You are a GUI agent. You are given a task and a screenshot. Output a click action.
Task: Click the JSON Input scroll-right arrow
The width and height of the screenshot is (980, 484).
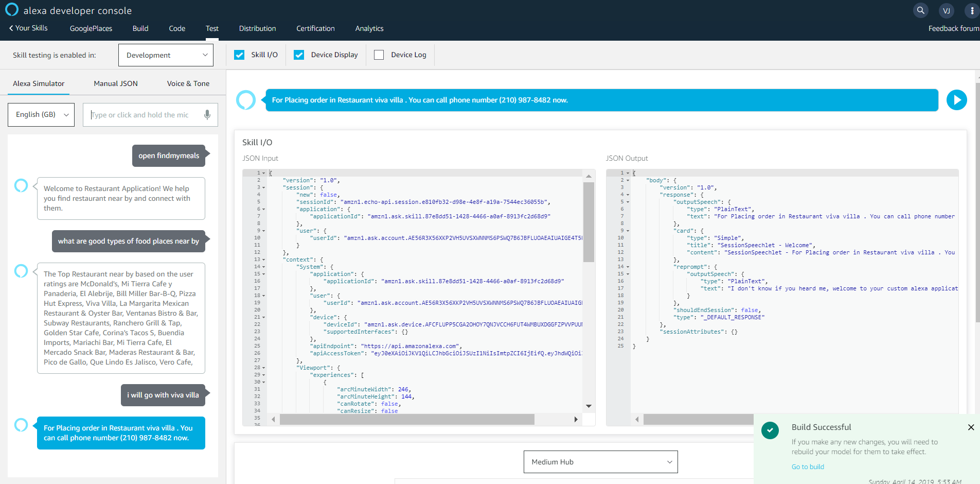576,420
